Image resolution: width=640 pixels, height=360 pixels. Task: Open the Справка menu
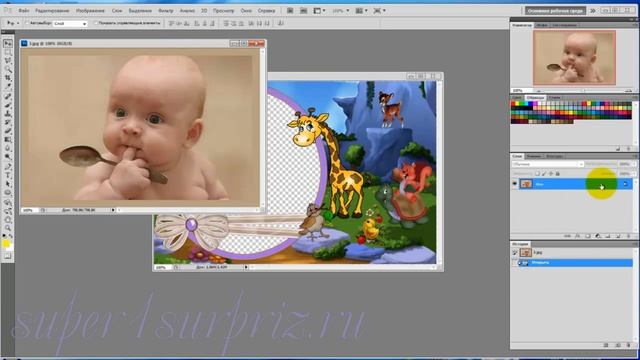[266, 11]
